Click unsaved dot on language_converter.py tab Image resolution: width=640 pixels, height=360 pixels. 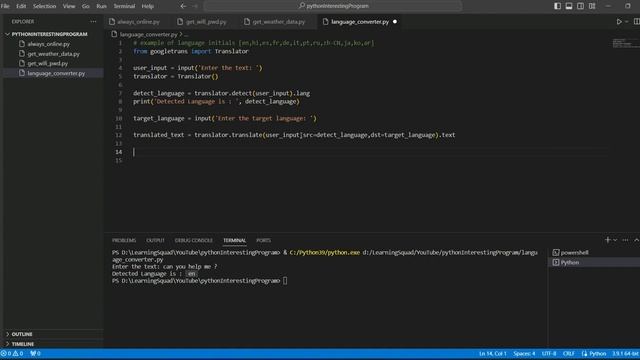(395, 22)
